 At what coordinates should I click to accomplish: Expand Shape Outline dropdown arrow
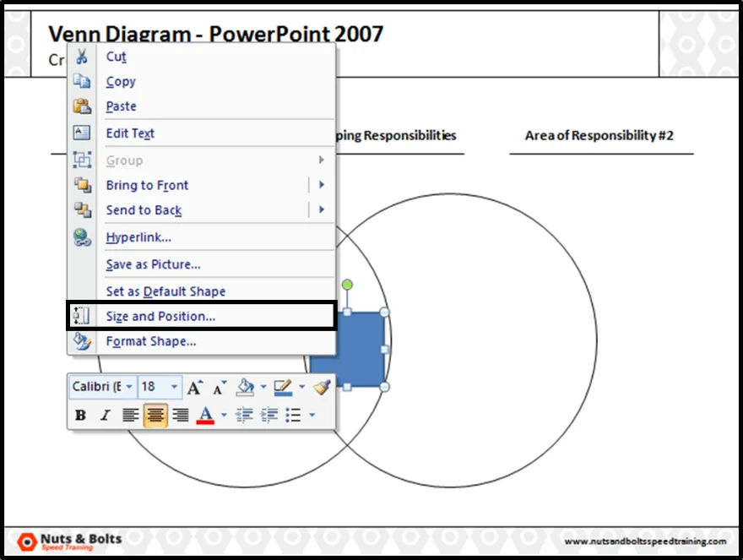pyautogui.click(x=302, y=387)
